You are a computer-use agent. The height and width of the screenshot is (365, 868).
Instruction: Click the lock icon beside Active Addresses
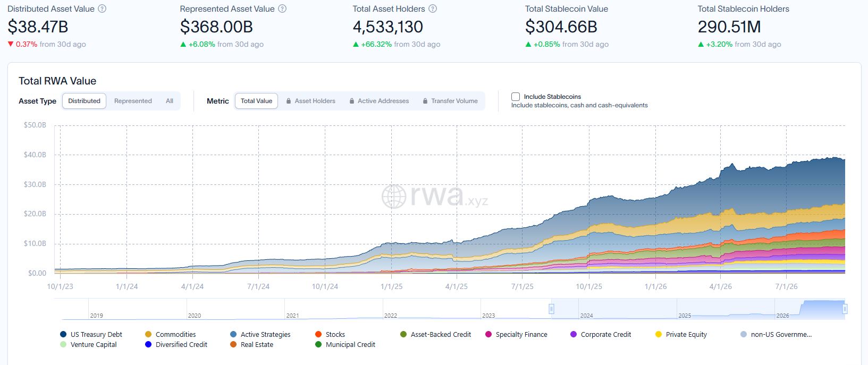pos(352,101)
